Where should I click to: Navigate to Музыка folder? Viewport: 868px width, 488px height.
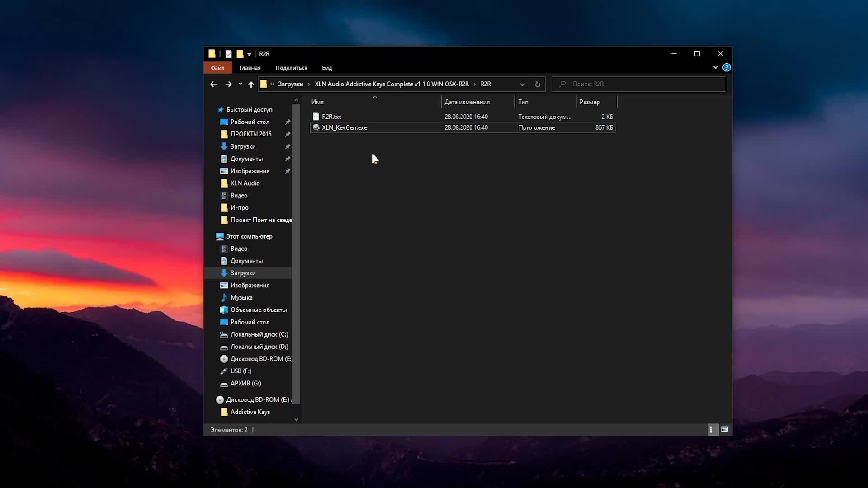point(241,297)
